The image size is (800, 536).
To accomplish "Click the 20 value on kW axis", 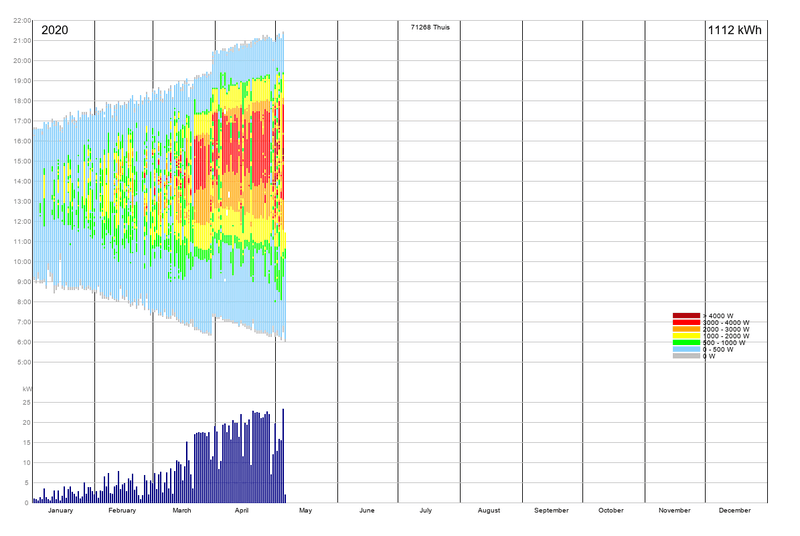I will click(27, 422).
